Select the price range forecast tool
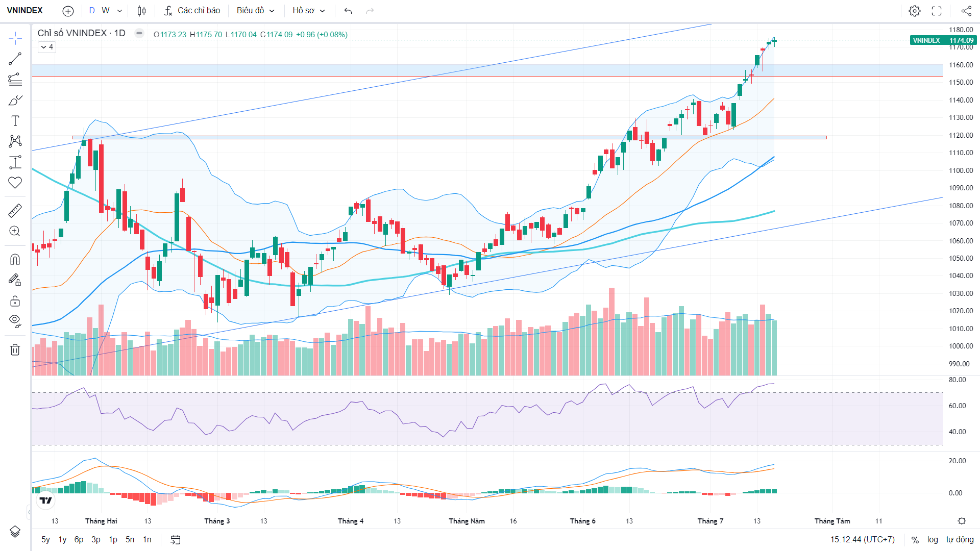 point(15,162)
